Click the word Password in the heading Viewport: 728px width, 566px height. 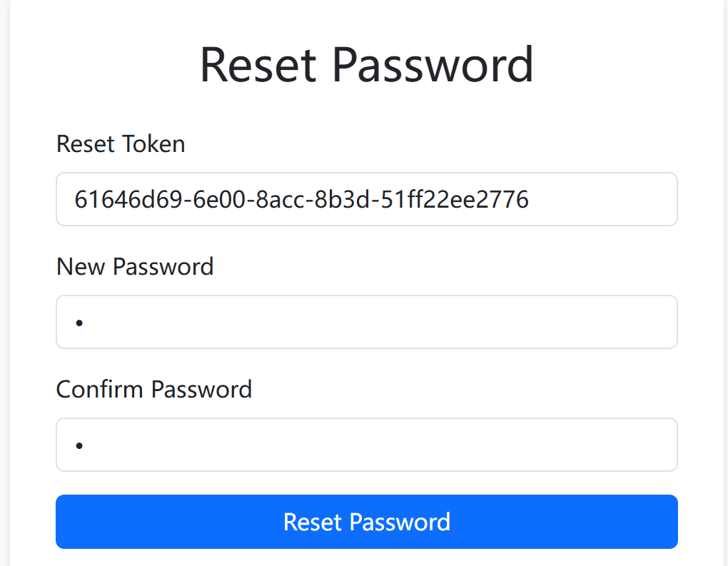(x=433, y=65)
